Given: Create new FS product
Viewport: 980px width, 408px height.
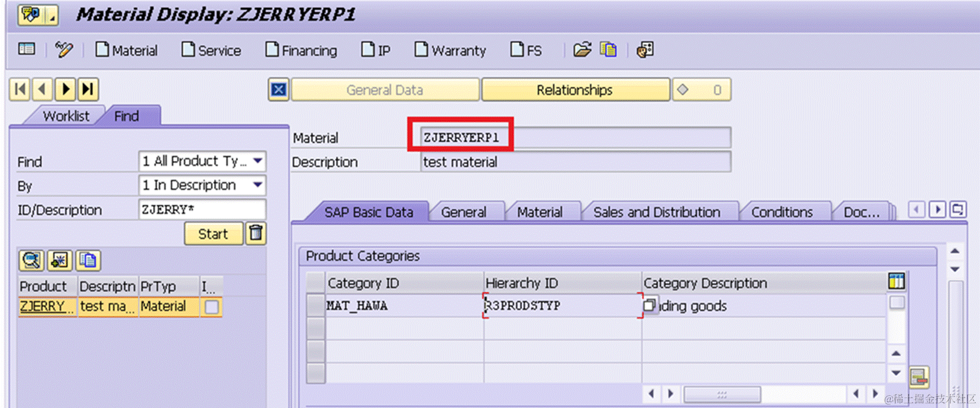Looking at the screenshot, I should (526, 50).
